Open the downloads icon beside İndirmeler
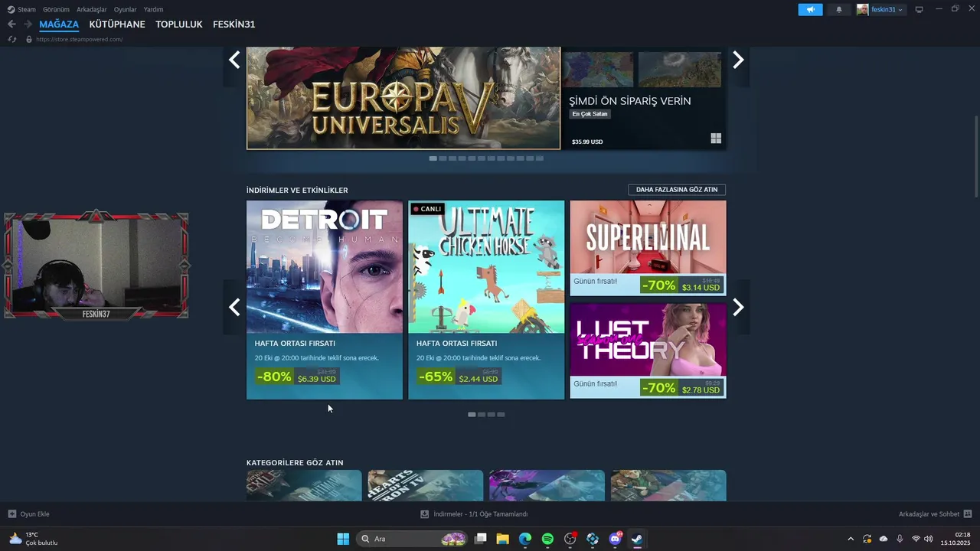The image size is (980, 551). click(x=424, y=514)
